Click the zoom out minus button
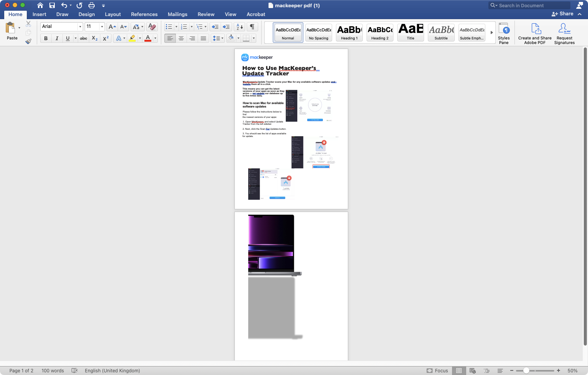The width and height of the screenshot is (588, 375). (x=511, y=370)
